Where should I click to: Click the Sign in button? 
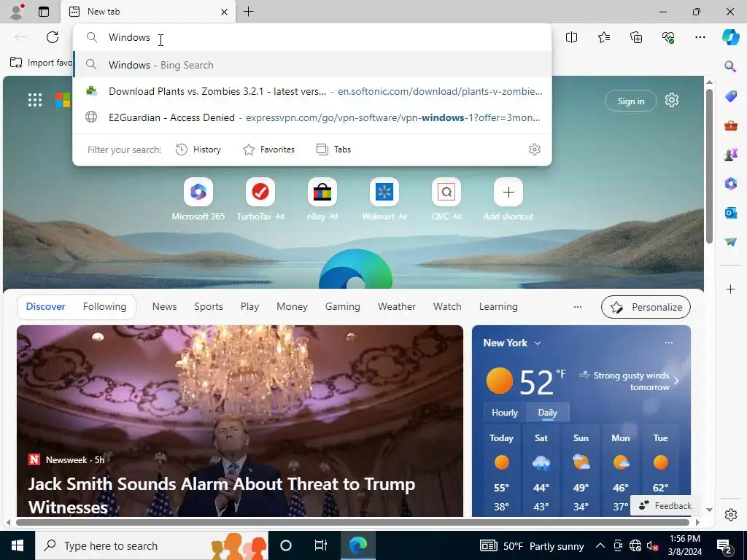[x=631, y=101]
